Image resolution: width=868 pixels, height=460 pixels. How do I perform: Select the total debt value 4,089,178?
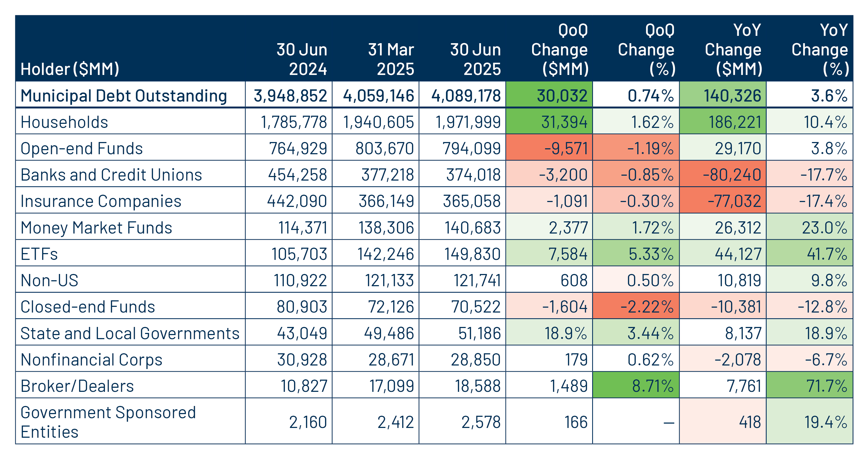click(466, 96)
